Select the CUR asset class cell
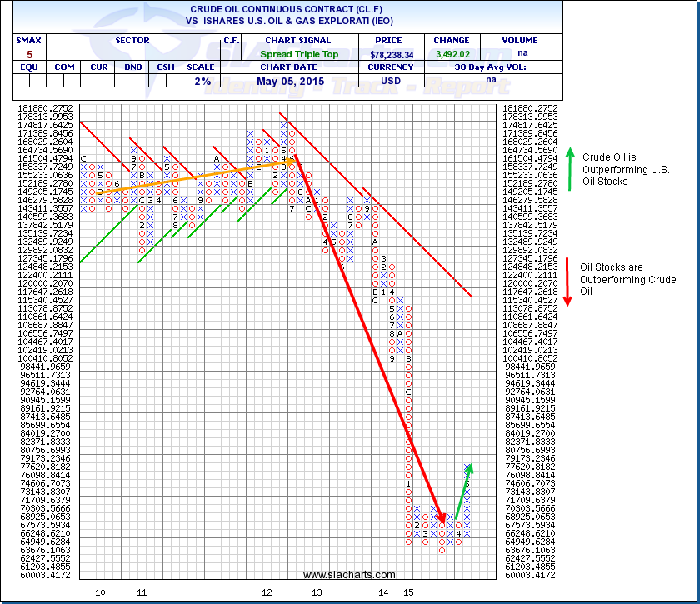This screenshot has width=700, height=604. click(x=97, y=67)
